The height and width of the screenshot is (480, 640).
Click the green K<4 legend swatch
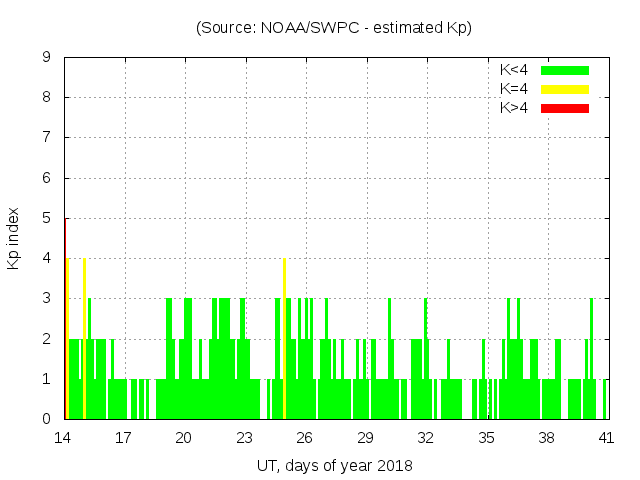(565, 70)
